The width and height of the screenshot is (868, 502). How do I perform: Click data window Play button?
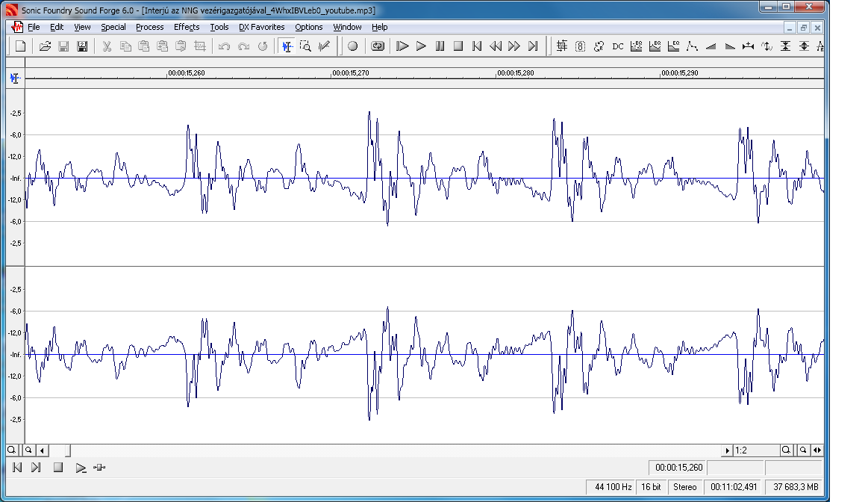point(81,468)
